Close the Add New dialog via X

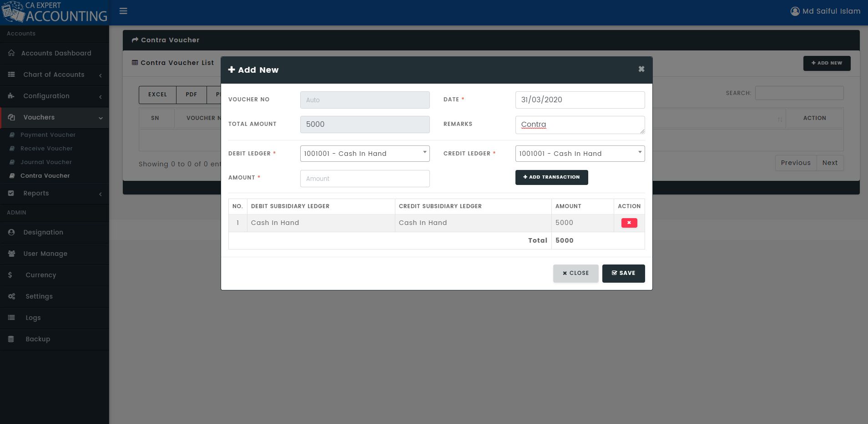point(641,69)
